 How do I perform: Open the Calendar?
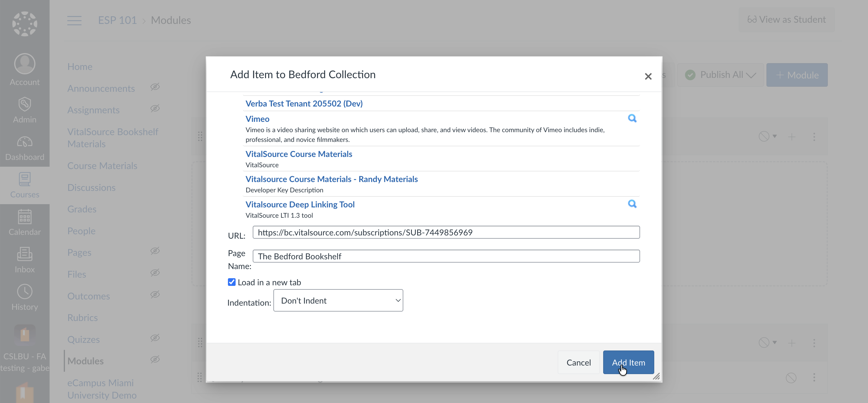pos(25,222)
